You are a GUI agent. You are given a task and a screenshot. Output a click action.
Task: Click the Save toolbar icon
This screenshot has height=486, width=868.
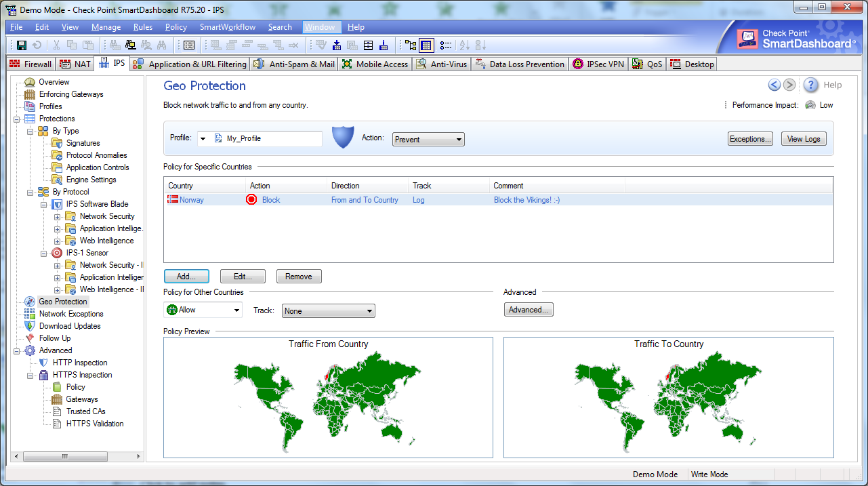(x=21, y=45)
